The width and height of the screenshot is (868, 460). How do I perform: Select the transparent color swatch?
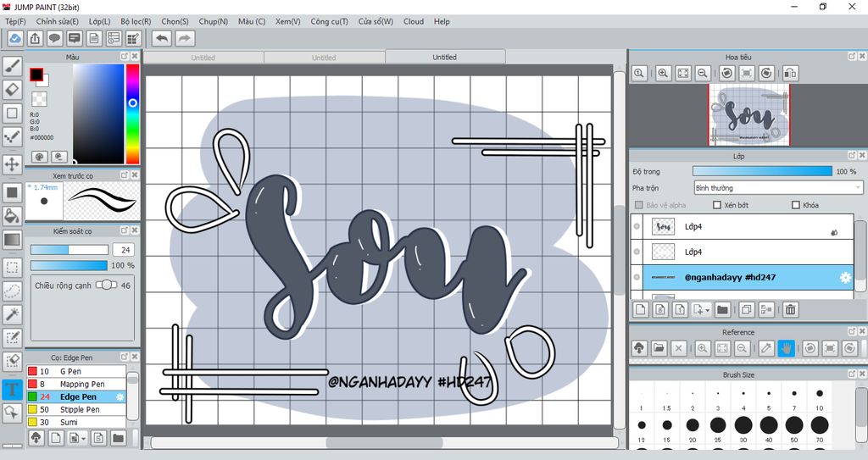coord(39,99)
